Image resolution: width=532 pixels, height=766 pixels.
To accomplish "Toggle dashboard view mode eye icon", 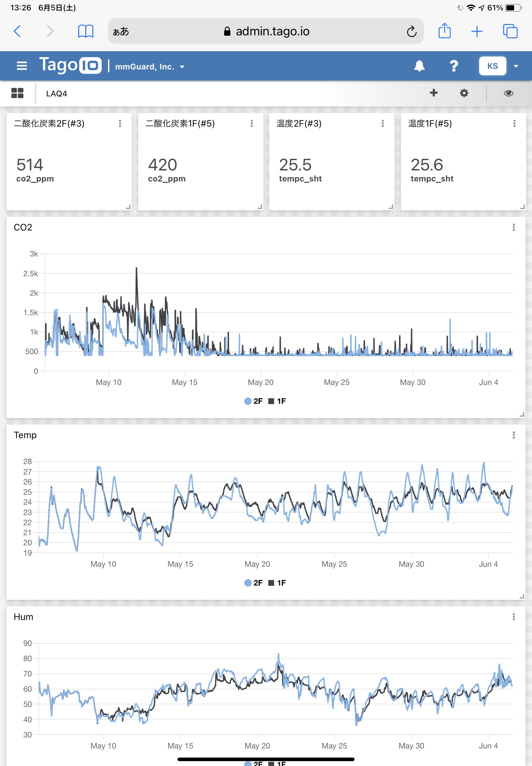I will [x=508, y=93].
